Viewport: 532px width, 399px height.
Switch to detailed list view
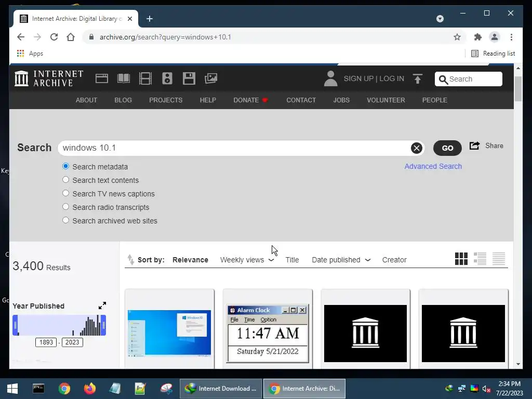(x=480, y=259)
